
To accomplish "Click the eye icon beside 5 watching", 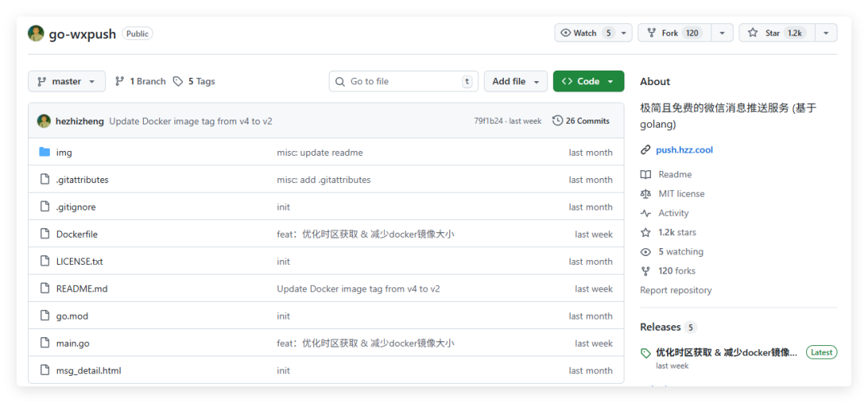I will tap(645, 251).
